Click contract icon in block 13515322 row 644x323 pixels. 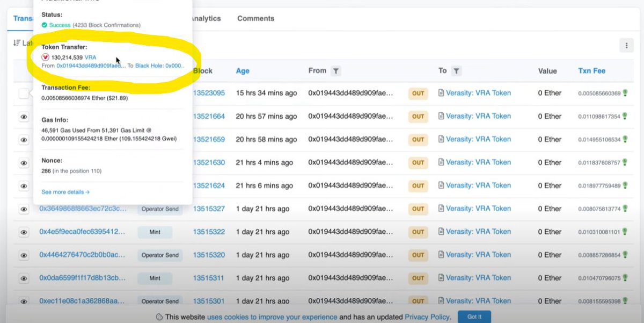point(441,232)
